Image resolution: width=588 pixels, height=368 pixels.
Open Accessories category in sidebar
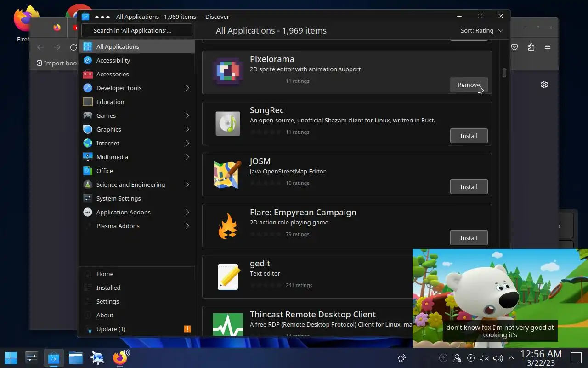[x=137, y=74]
